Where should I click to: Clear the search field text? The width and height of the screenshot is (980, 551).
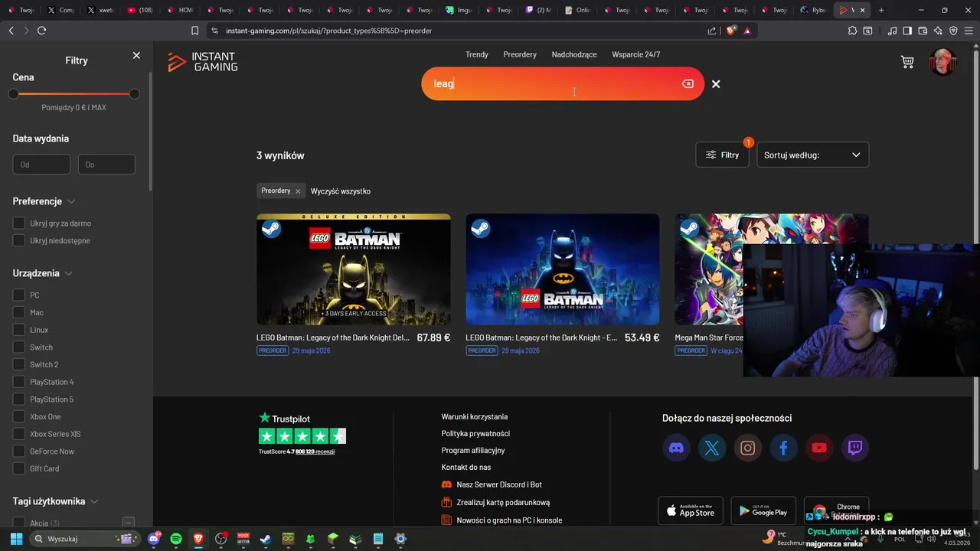click(688, 83)
